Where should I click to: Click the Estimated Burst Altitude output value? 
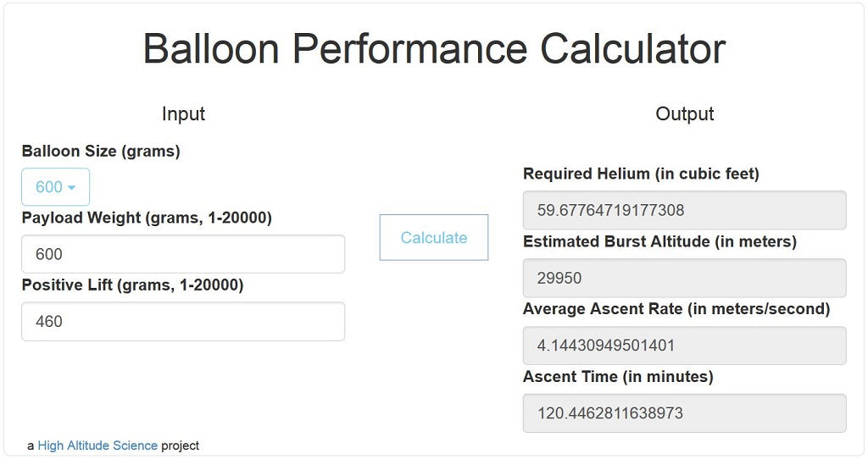point(684,278)
